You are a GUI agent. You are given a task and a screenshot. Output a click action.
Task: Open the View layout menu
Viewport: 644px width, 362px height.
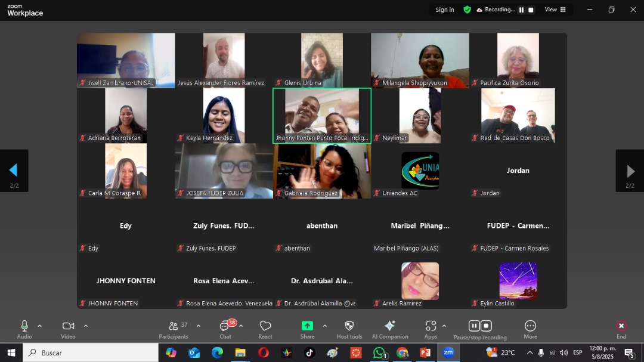555,10
